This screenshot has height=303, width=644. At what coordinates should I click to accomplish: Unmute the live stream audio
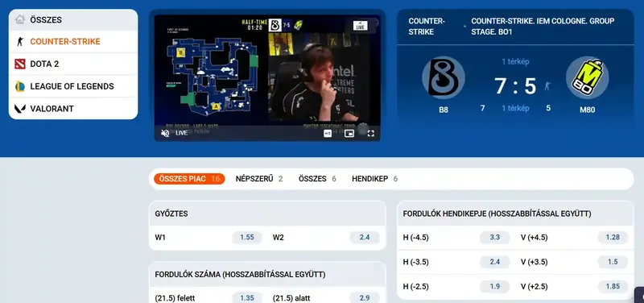[165, 133]
